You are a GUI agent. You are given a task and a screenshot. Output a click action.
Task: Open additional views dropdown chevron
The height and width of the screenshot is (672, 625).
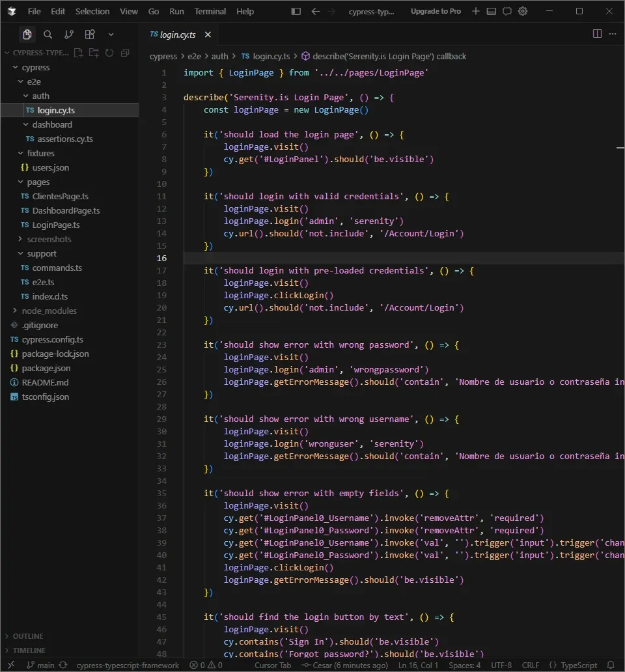tap(111, 35)
